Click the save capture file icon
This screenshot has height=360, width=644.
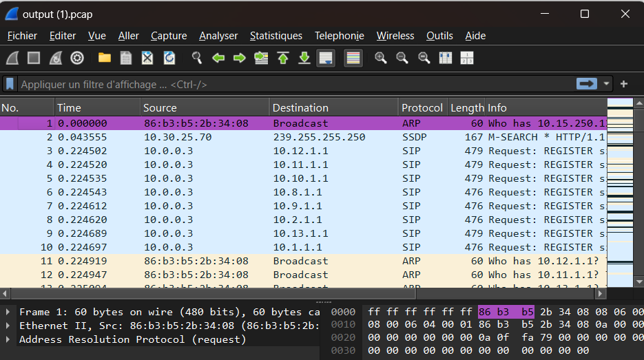[x=126, y=59]
